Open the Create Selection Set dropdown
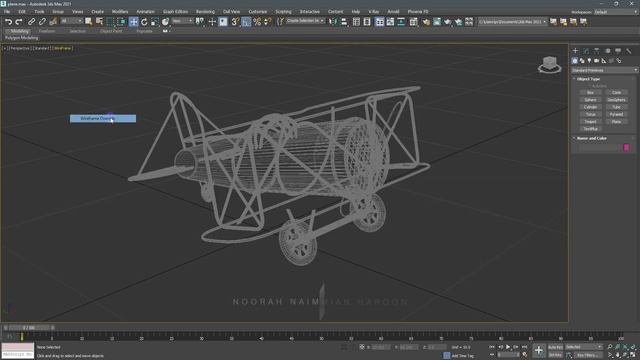The height and width of the screenshot is (360, 640). pyautogui.click(x=305, y=21)
